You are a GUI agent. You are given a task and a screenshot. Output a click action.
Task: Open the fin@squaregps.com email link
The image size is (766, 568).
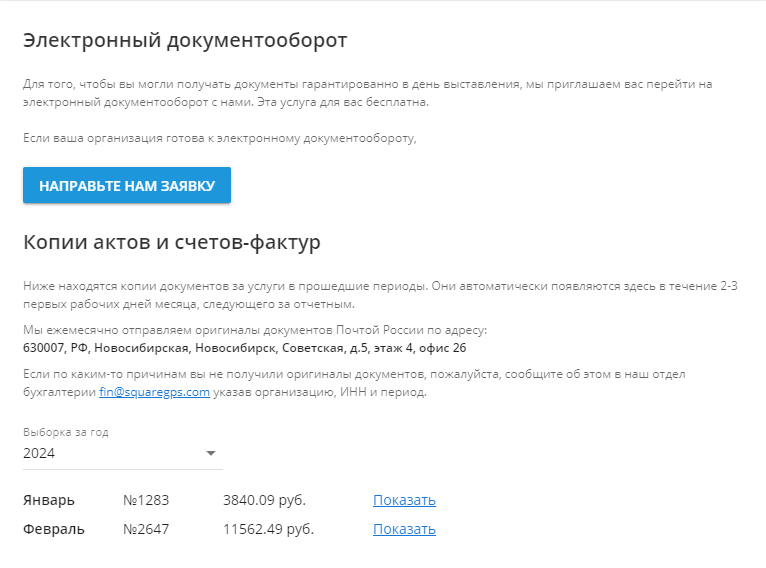click(154, 392)
